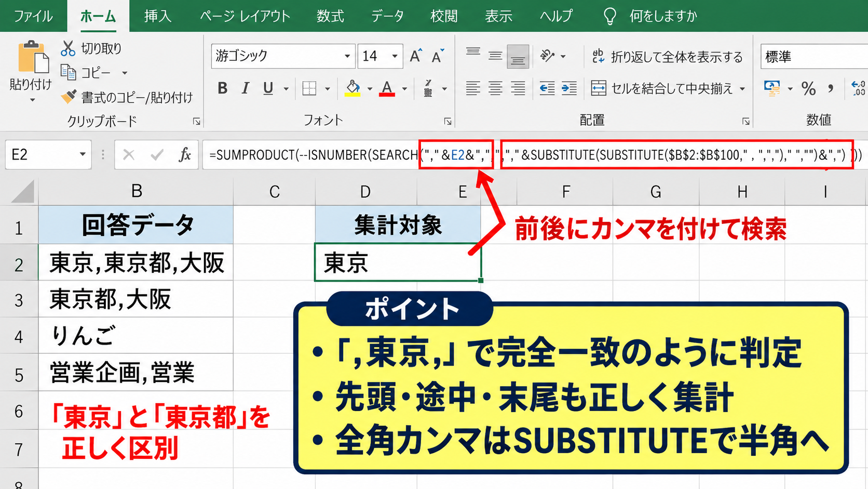Click the lightbulb Tell Me icon

[x=610, y=16]
